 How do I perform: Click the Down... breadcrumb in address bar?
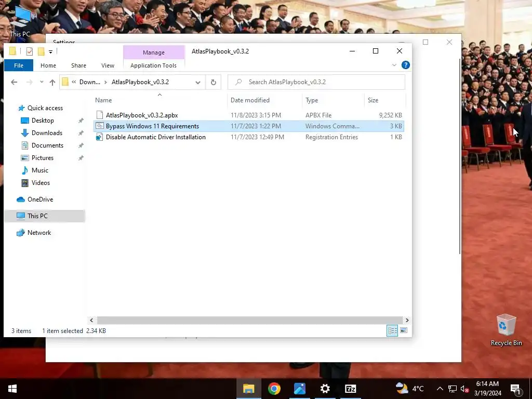pos(89,82)
